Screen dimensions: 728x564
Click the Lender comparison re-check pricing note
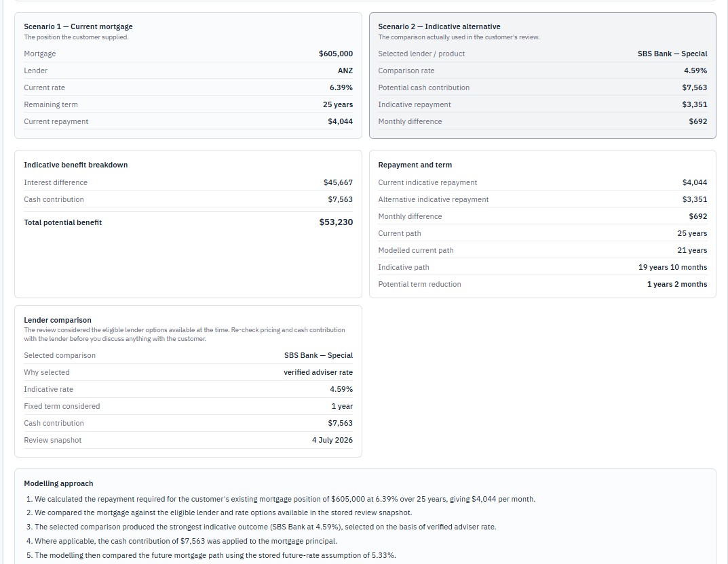pos(185,334)
